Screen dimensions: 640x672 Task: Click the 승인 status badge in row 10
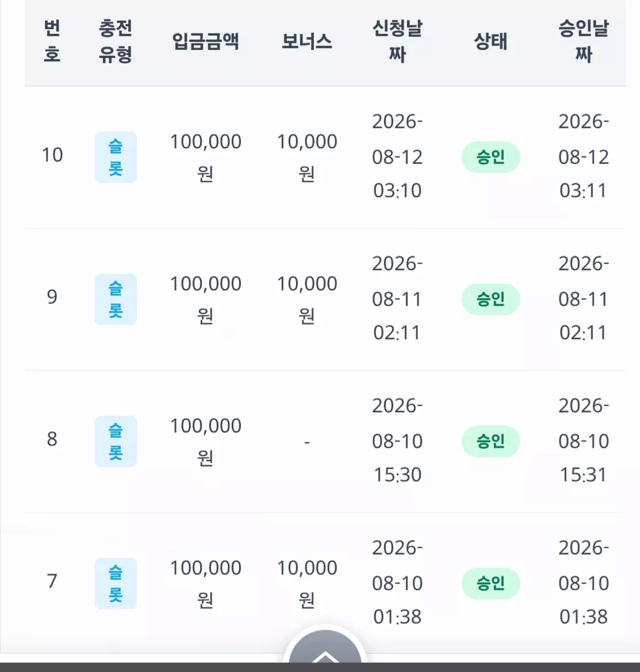coord(491,157)
